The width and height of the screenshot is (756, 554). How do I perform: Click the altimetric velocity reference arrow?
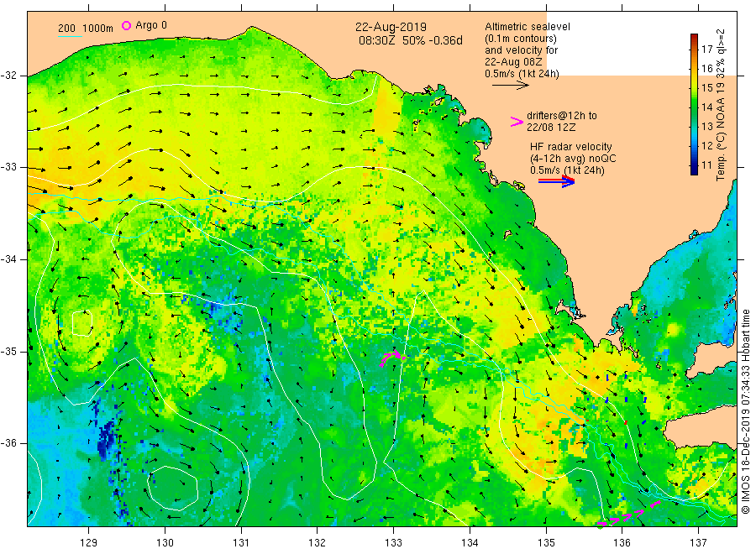510,86
